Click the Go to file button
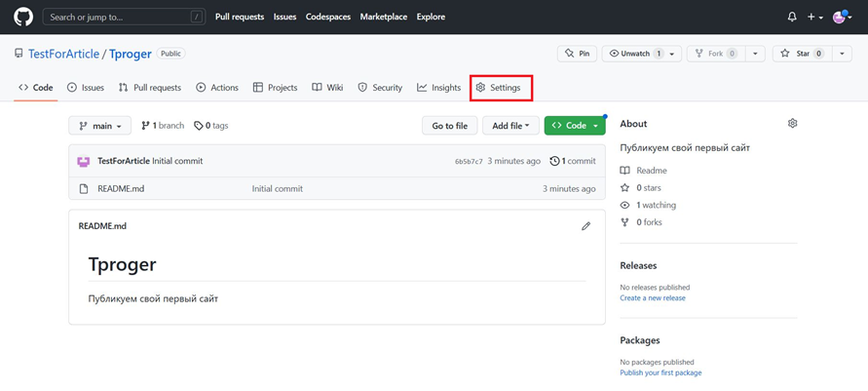Image resolution: width=868 pixels, height=391 pixels. tap(450, 126)
